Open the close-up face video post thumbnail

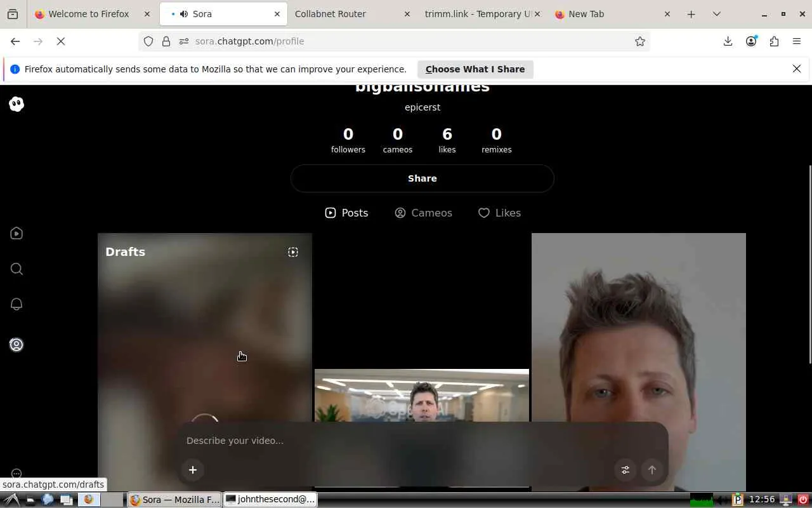pos(639,362)
